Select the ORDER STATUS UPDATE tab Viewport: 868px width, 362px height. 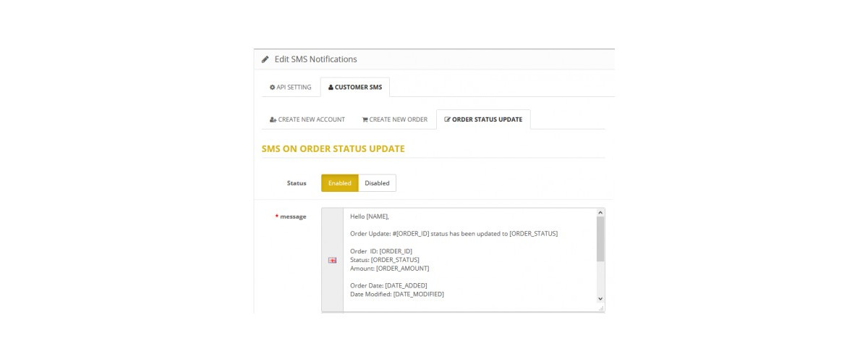coord(483,119)
